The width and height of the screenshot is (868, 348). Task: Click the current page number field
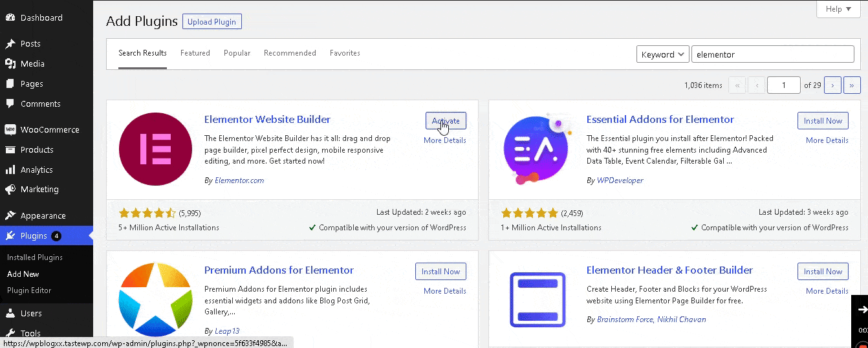coord(784,85)
